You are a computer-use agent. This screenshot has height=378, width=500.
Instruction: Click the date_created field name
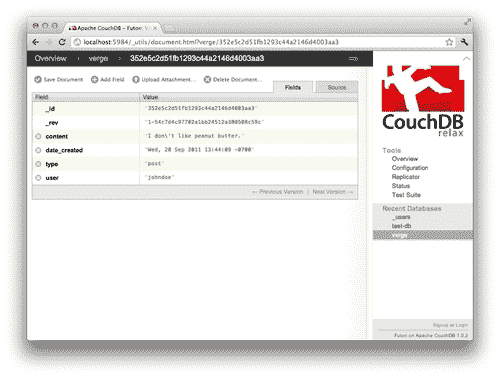(x=64, y=150)
